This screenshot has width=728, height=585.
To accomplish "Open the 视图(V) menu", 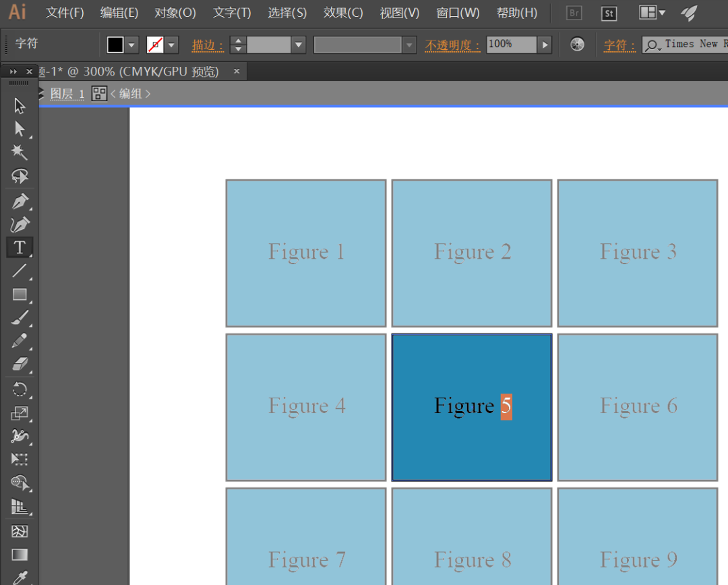I will pos(399,13).
